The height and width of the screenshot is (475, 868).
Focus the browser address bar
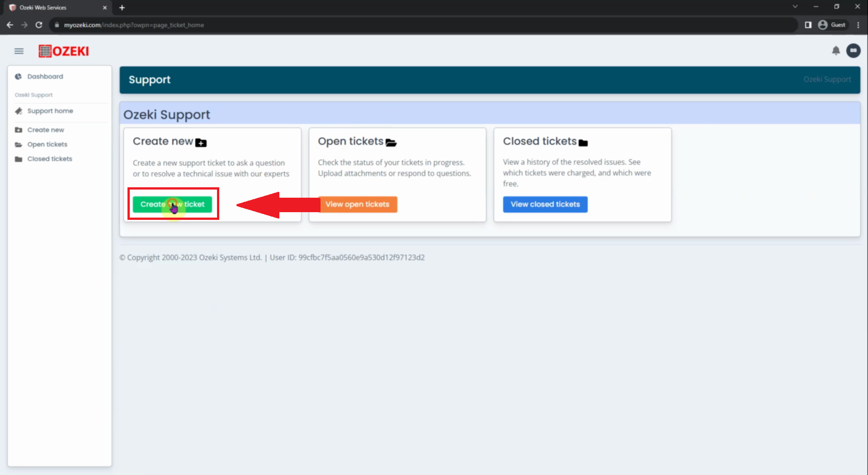[x=423, y=25]
